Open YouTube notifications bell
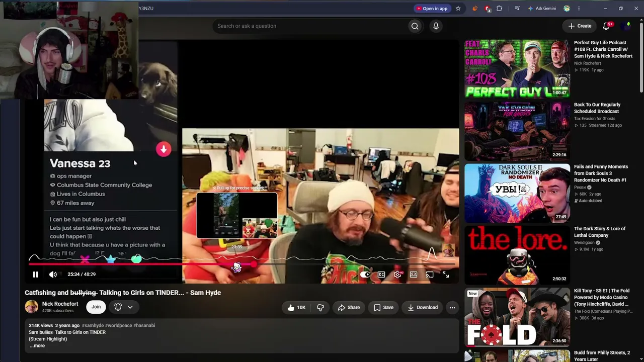 coord(607,26)
